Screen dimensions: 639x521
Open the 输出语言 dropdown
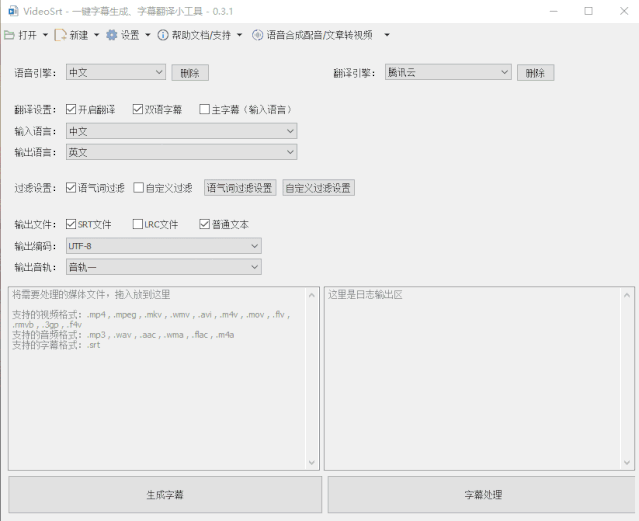181,152
